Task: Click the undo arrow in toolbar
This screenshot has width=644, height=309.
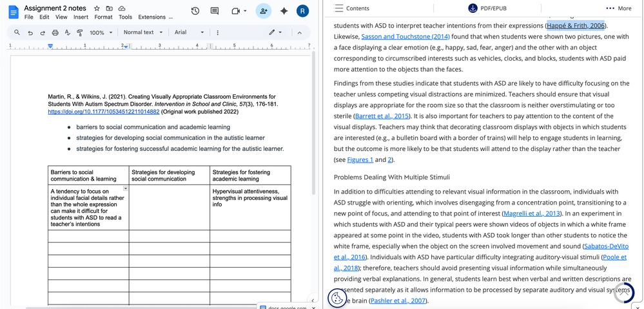Action: [x=30, y=32]
